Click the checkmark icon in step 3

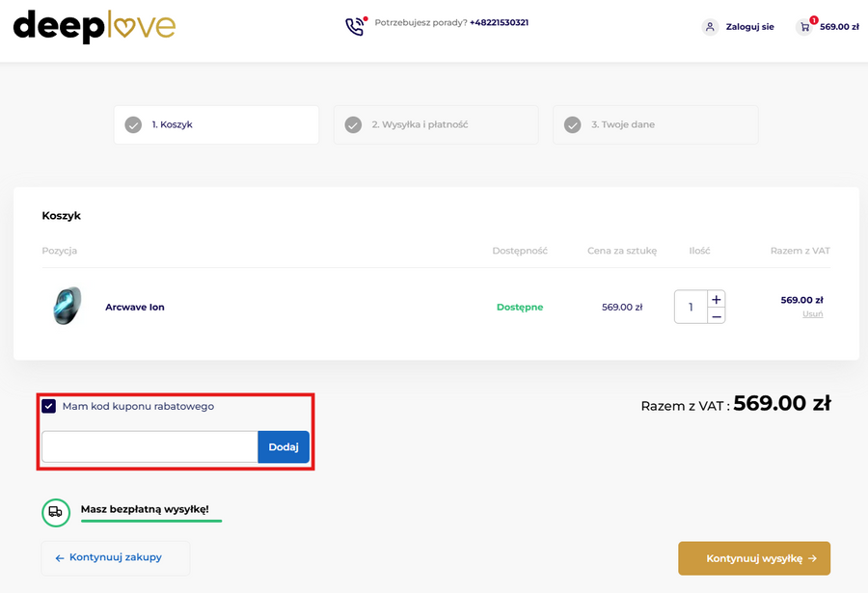tap(573, 124)
